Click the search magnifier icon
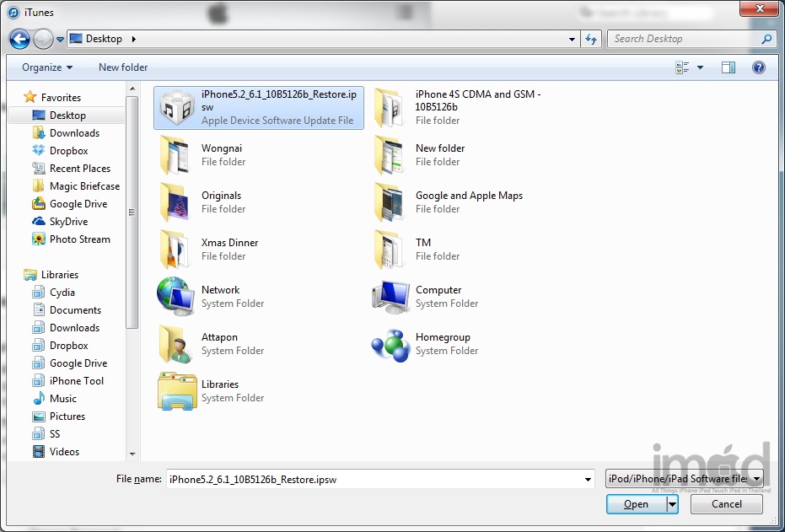Viewport: 785px width, 532px height. pos(766,39)
